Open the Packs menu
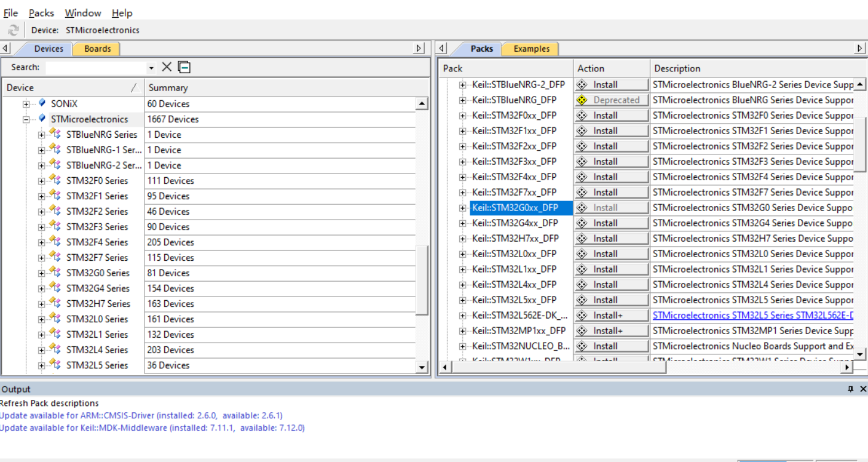The height and width of the screenshot is (462, 868). (41, 12)
